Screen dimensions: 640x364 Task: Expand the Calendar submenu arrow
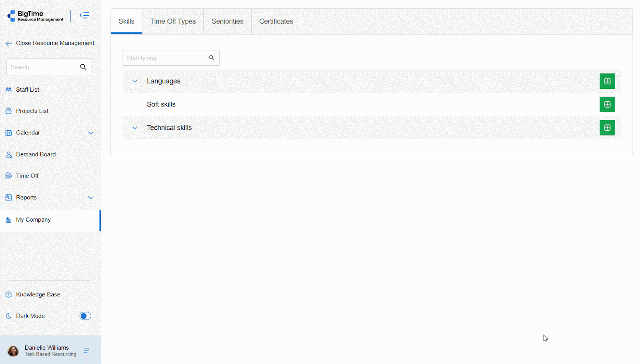pyautogui.click(x=90, y=133)
